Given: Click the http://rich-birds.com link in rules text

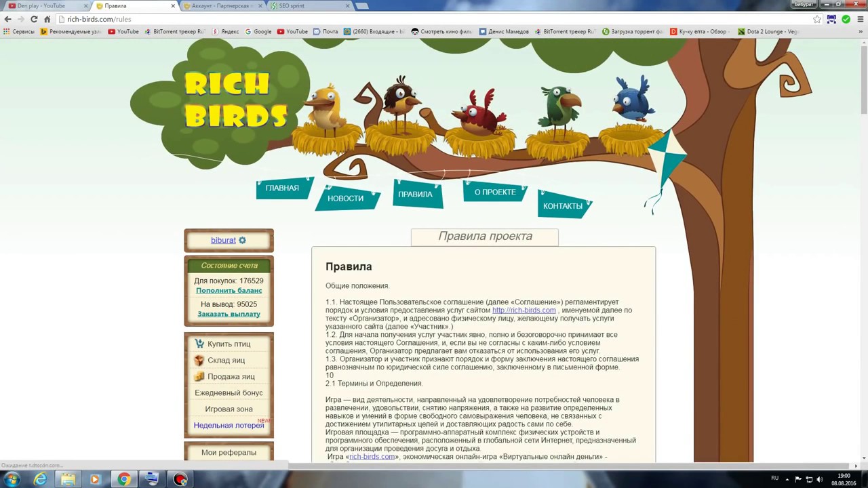Looking at the screenshot, I should 524,310.
